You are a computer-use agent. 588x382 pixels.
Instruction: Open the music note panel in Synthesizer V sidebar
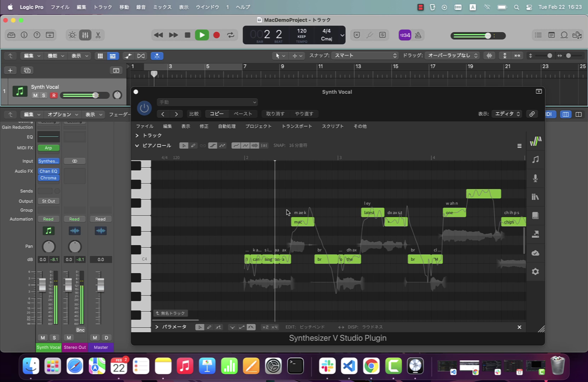click(x=535, y=159)
